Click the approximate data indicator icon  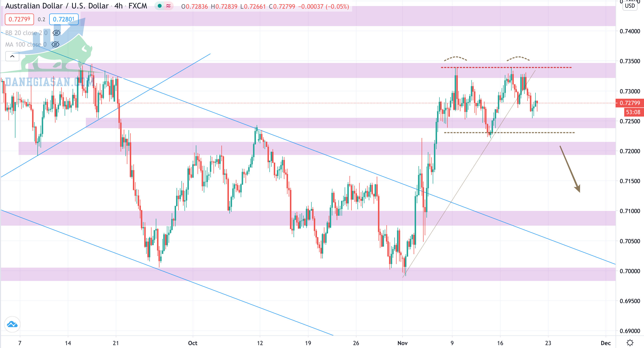click(168, 6)
